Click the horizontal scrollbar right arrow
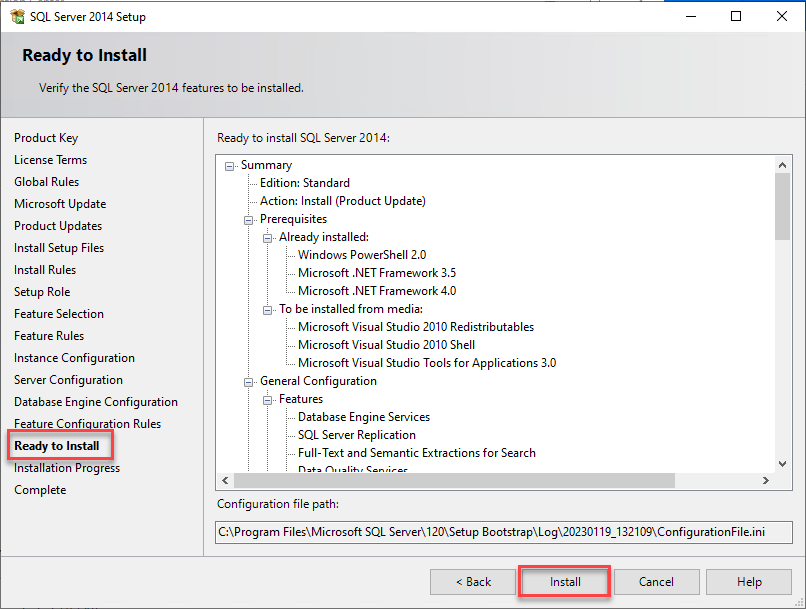Screen dimensions: 806x609 point(766,481)
